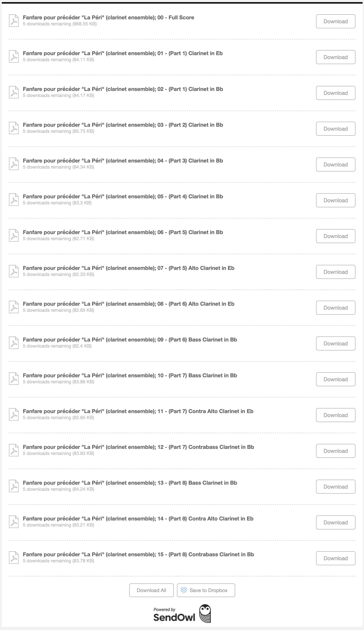Download 06 Part 5 Clarinet in Bb
364x630 pixels.
pyautogui.click(x=336, y=236)
